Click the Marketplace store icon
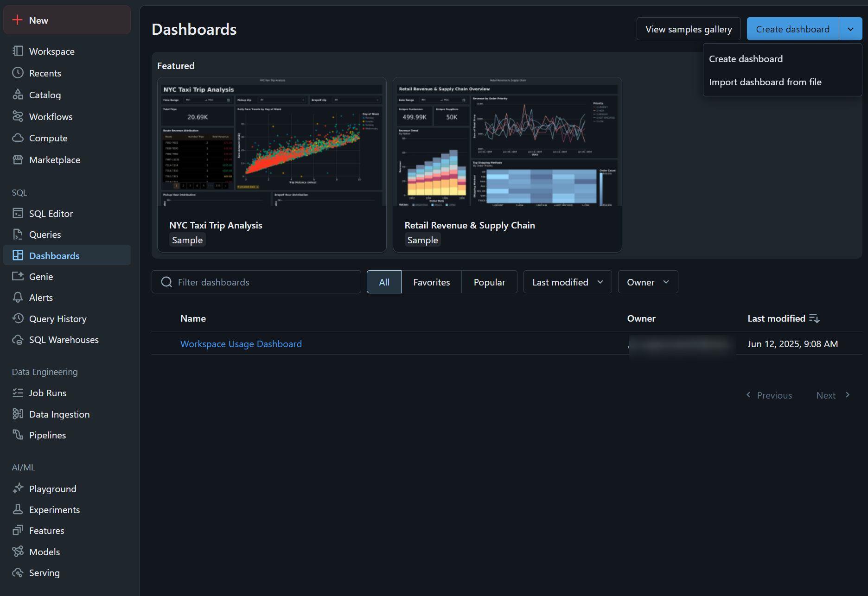This screenshot has height=596, width=868. click(18, 160)
